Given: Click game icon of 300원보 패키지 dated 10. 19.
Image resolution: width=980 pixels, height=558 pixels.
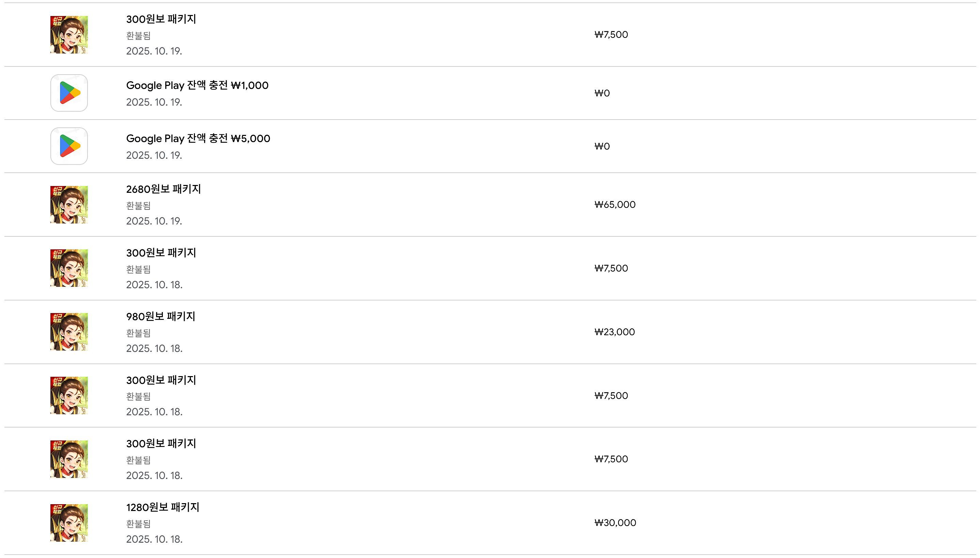Looking at the screenshot, I should click(69, 34).
